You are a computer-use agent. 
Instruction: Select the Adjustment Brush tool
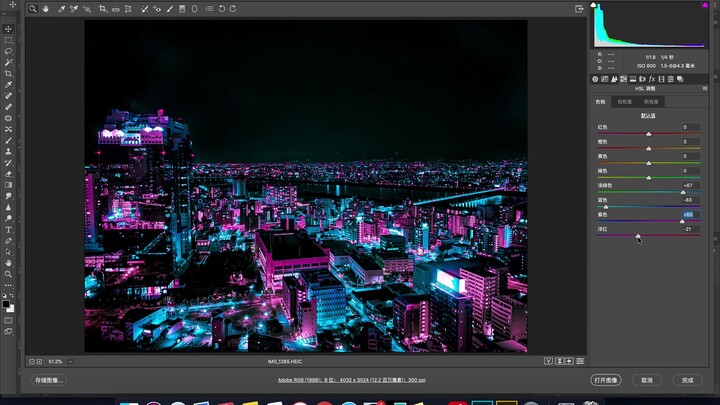point(170,9)
